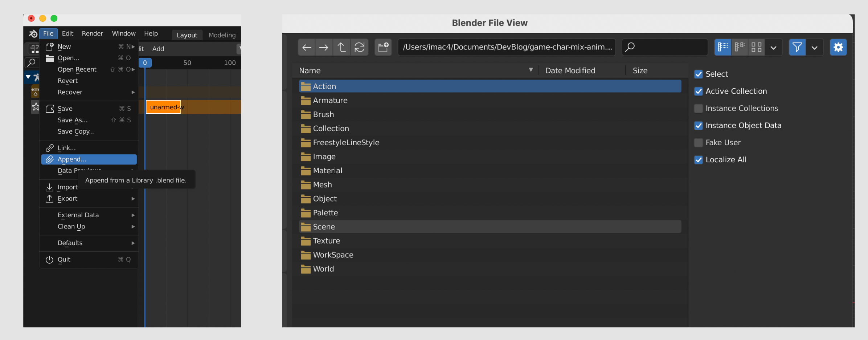Open display settings dropdown chevron
868x340 pixels.
(x=773, y=47)
